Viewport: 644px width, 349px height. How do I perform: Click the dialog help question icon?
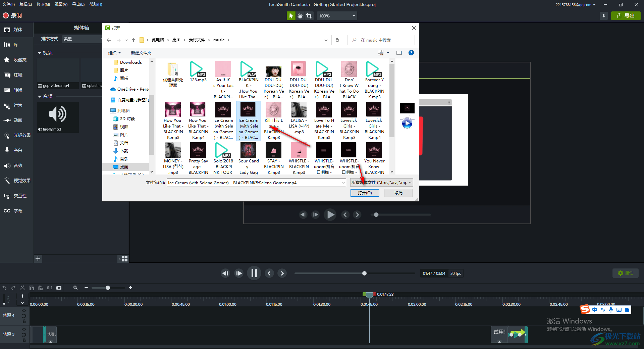coord(411,53)
